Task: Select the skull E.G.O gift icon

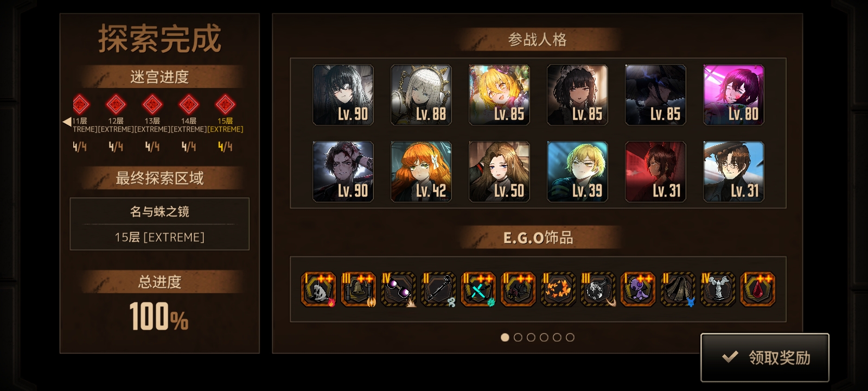Action: [x=318, y=289]
